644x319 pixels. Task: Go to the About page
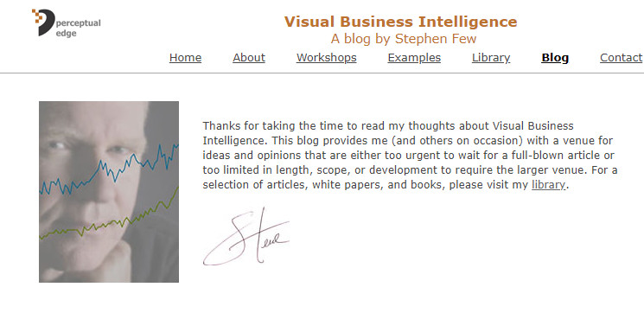[x=249, y=58]
